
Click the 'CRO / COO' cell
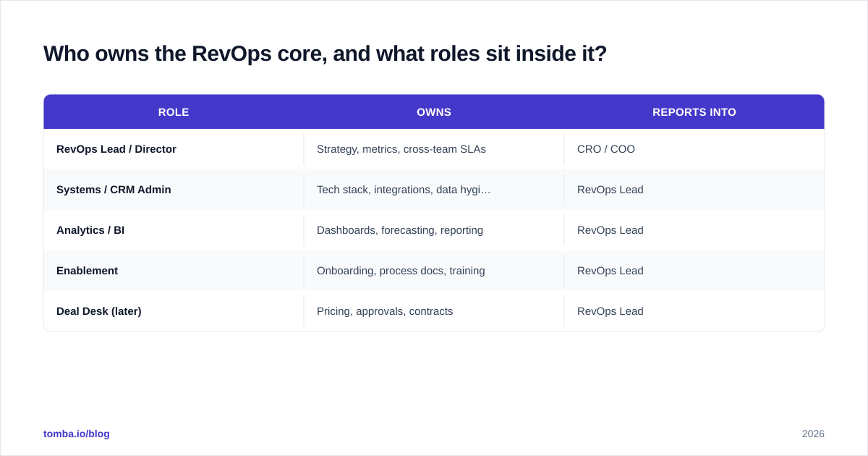[694, 149]
